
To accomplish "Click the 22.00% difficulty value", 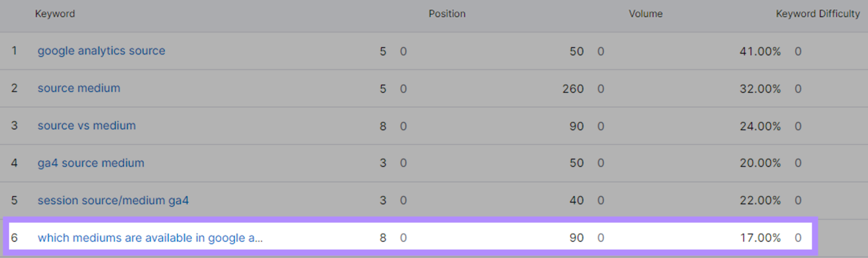I will 760,200.
